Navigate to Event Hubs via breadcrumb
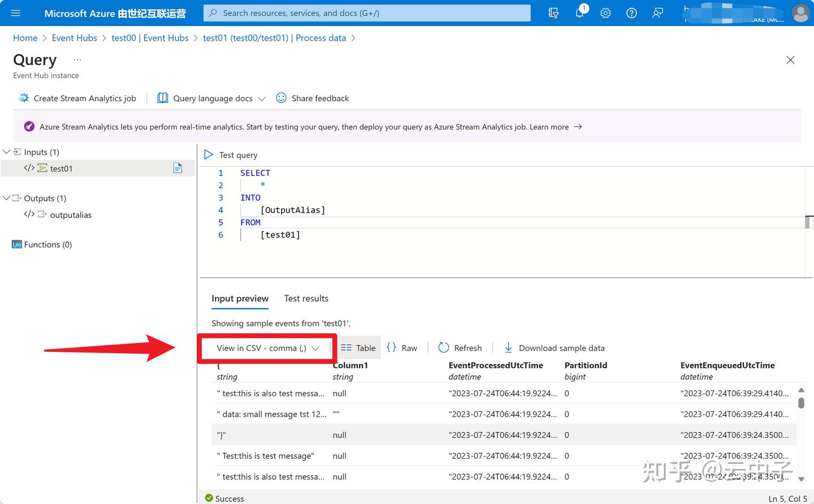814x504 pixels. [x=74, y=38]
